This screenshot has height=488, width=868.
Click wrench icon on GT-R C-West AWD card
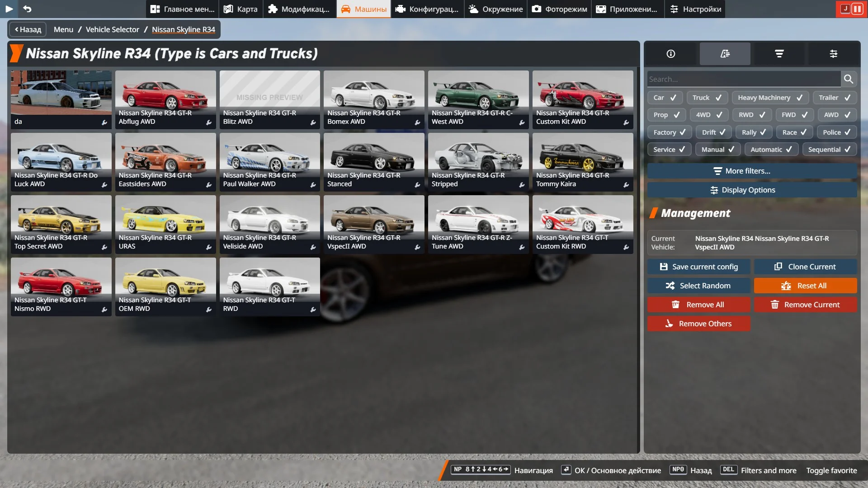[x=522, y=122]
